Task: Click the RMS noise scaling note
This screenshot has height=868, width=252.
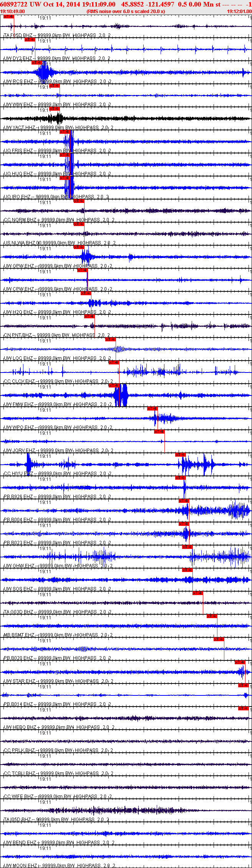Action: 126,11
